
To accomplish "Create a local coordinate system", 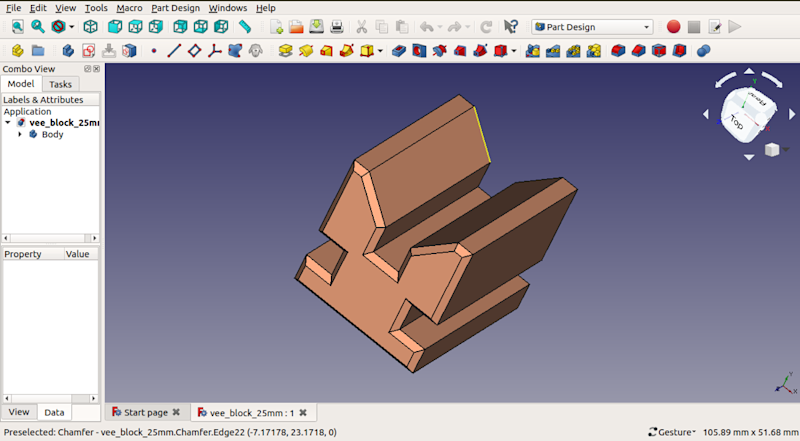I will point(215,51).
